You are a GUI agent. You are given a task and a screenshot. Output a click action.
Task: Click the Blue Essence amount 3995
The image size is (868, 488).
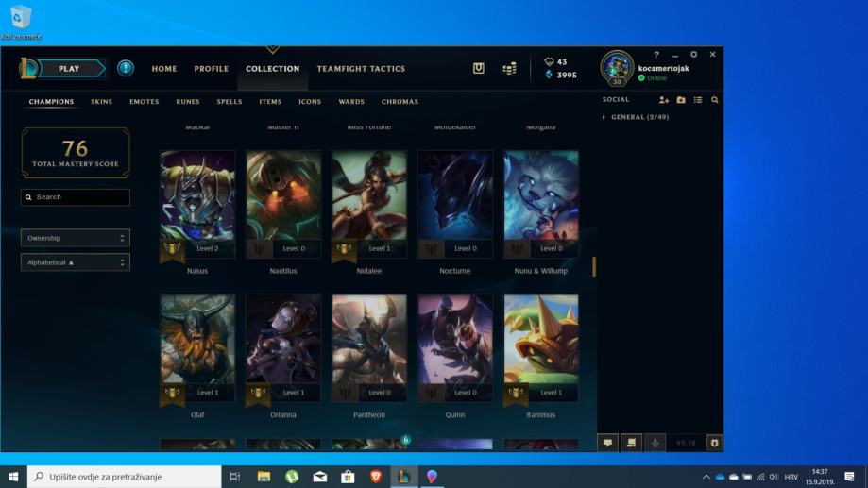[561, 75]
